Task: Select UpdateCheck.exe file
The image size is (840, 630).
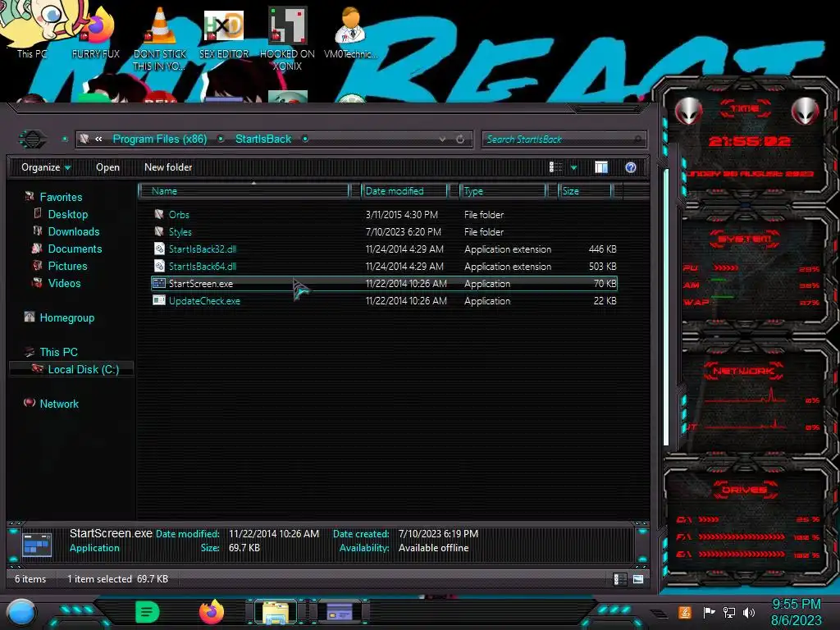Action: tap(384, 300)
